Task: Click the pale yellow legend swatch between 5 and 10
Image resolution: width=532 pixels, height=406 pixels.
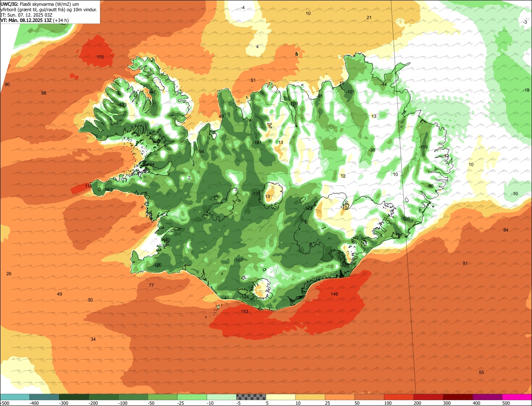Action: pyautogui.click(x=281, y=396)
